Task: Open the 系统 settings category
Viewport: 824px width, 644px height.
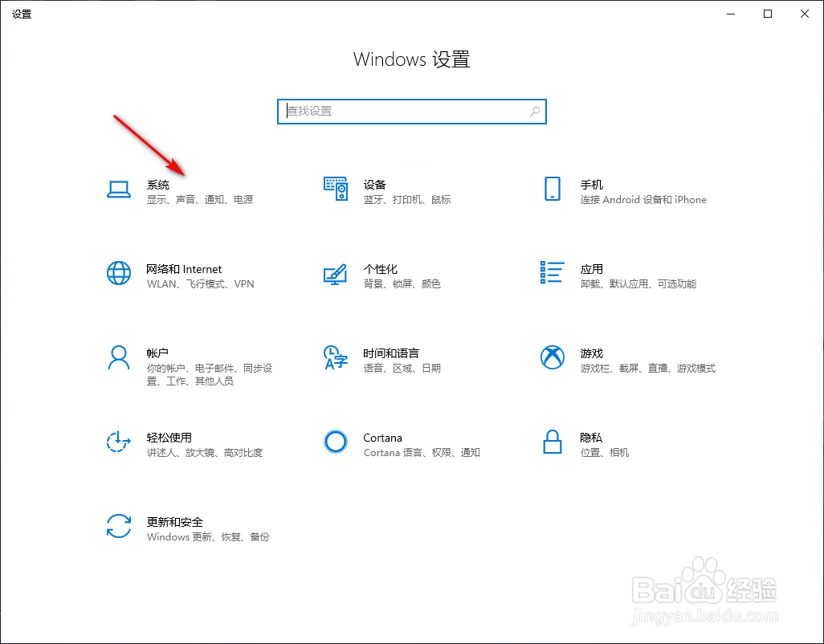Action: point(158,185)
